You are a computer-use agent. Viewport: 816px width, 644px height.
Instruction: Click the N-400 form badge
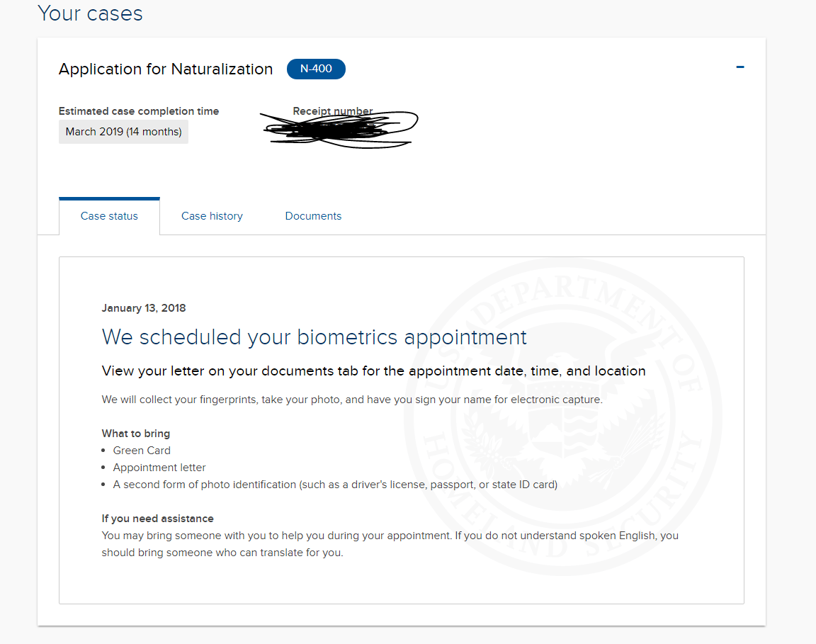(316, 69)
